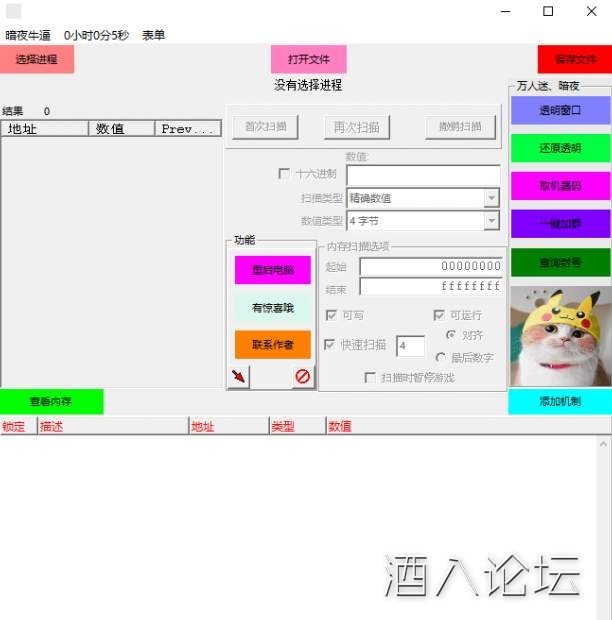The height and width of the screenshot is (620, 612).
Task: Click the 撤销扫描 undo scan button
Action: tap(460, 127)
